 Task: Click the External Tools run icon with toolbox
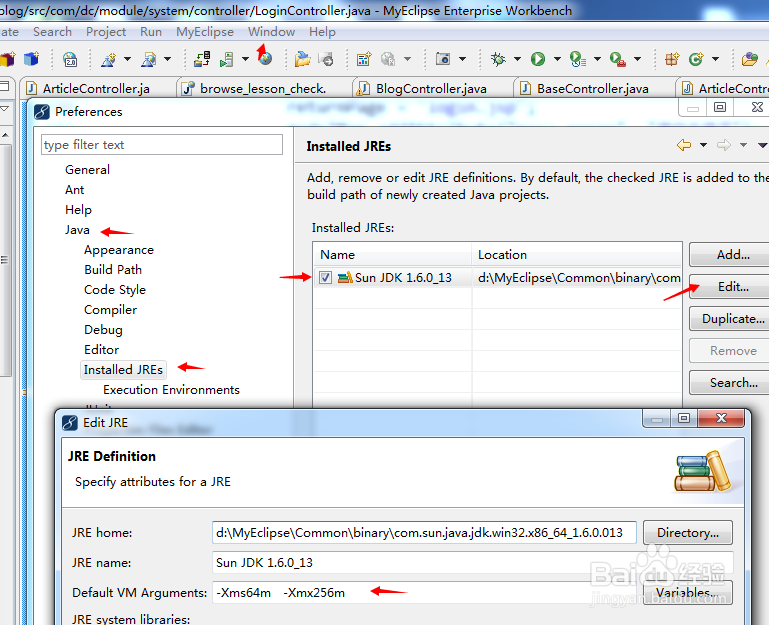[618, 59]
